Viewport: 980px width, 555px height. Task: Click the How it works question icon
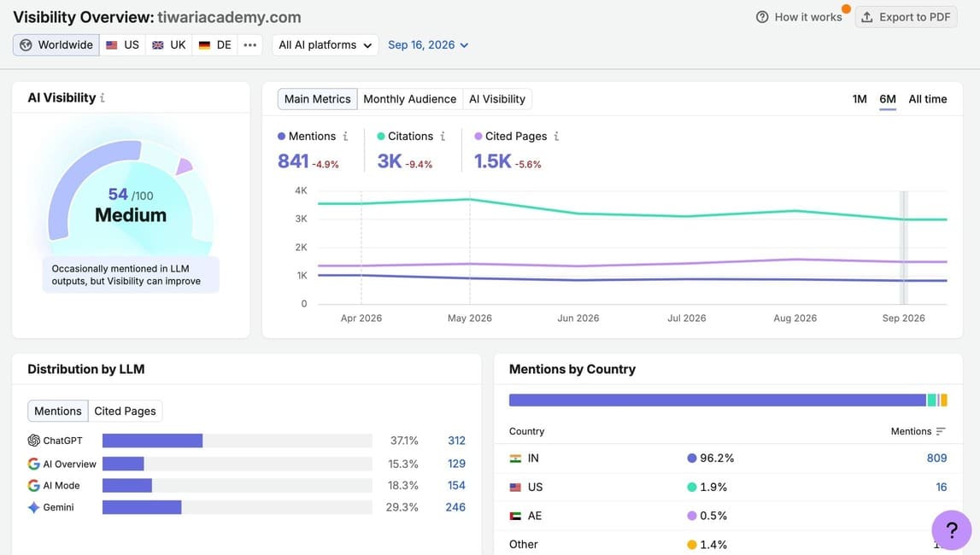pyautogui.click(x=762, y=17)
